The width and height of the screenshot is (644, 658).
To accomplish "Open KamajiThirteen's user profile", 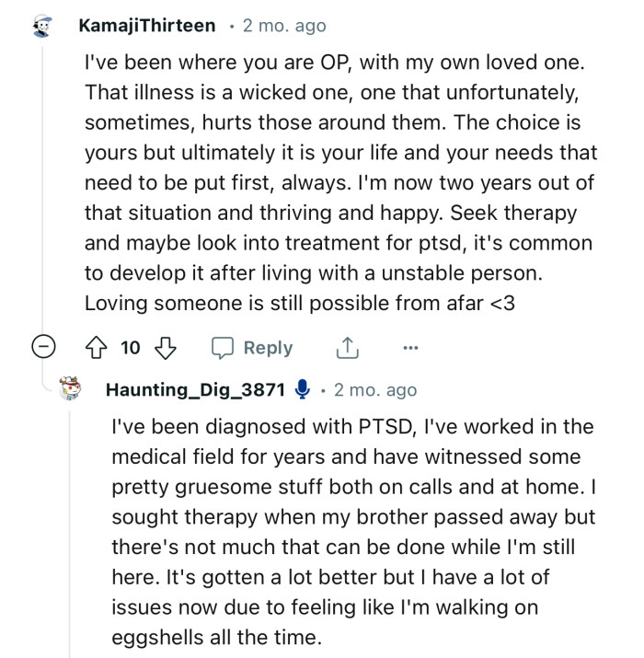I will click(147, 26).
